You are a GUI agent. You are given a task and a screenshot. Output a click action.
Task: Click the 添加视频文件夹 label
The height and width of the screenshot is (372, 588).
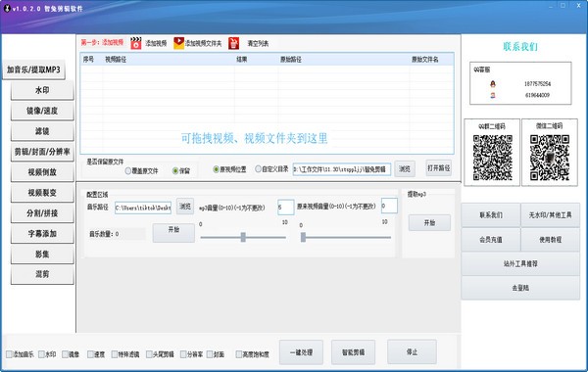pyautogui.click(x=204, y=43)
